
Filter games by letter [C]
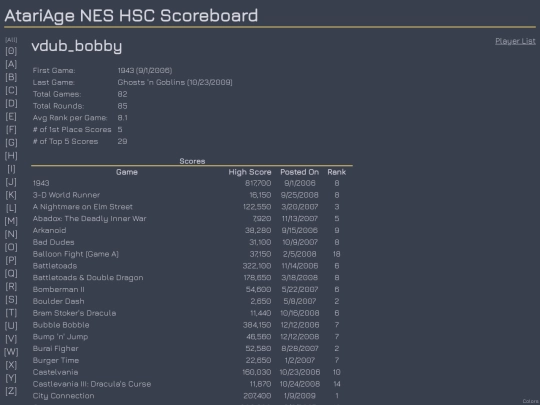[x=11, y=90]
